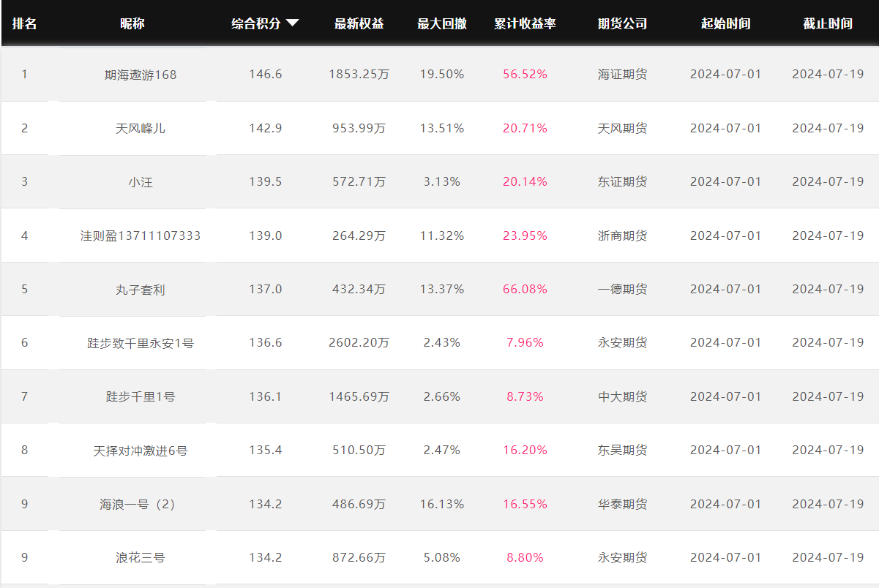Click equity value 1853.25万
This screenshot has height=588, width=879.
click(359, 75)
